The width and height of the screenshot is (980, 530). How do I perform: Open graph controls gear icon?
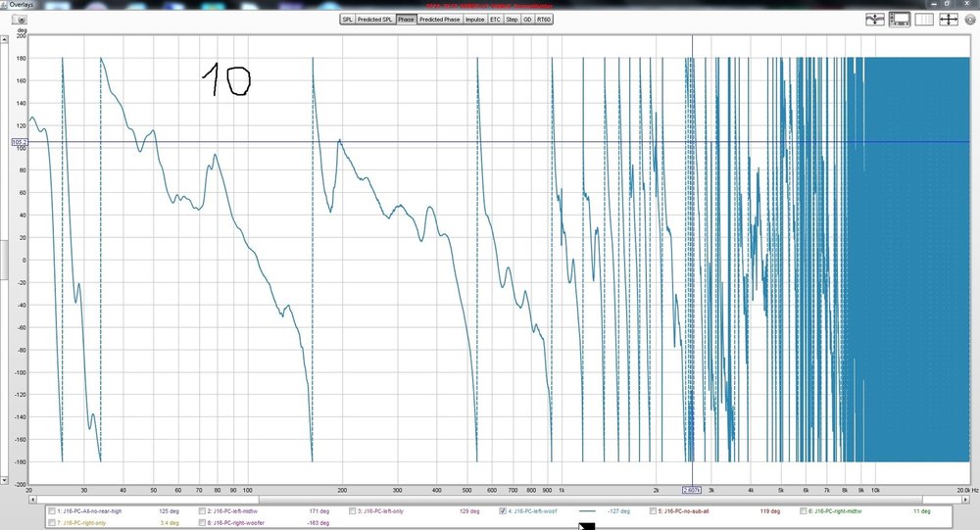click(970, 20)
